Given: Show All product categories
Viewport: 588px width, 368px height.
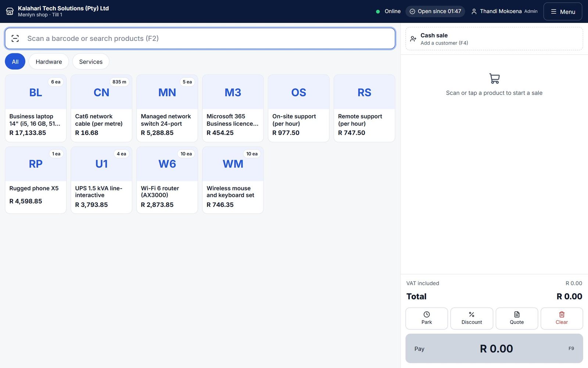Looking at the screenshot, I should pyautogui.click(x=15, y=61).
